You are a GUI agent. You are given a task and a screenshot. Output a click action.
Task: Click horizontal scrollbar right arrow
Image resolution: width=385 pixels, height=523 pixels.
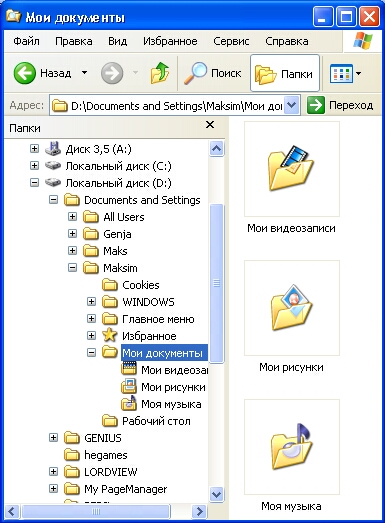pos(200,511)
